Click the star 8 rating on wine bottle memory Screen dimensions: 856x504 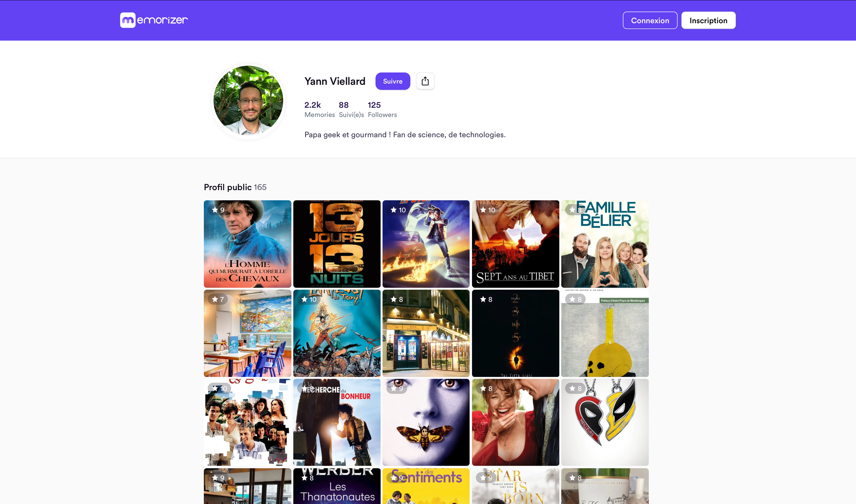[x=575, y=478]
